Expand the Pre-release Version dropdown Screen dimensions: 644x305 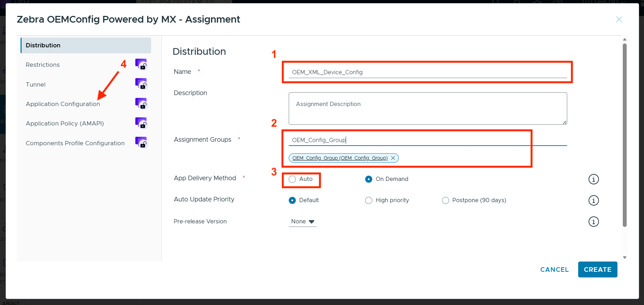click(x=303, y=222)
